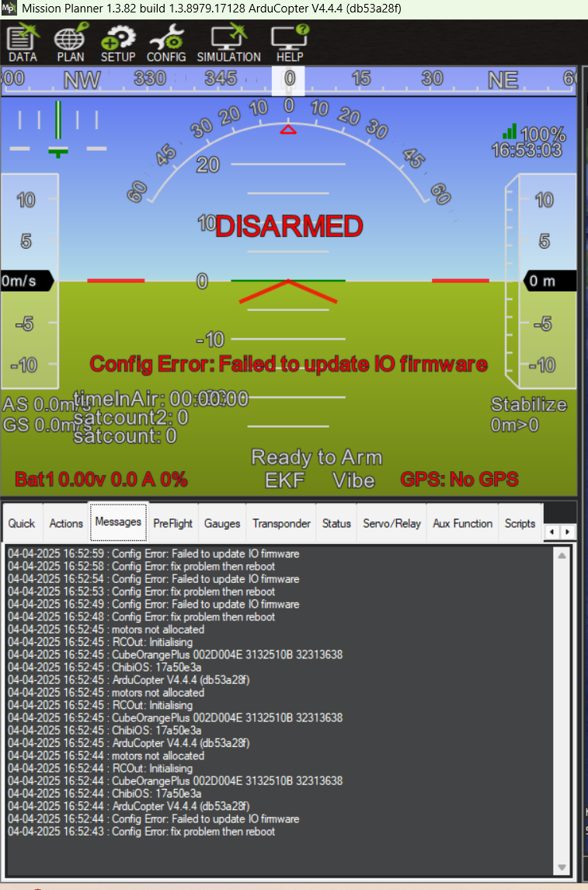Open the PreFlight tab
The height and width of the screenshot is (890, 588).
coord(173,523)
